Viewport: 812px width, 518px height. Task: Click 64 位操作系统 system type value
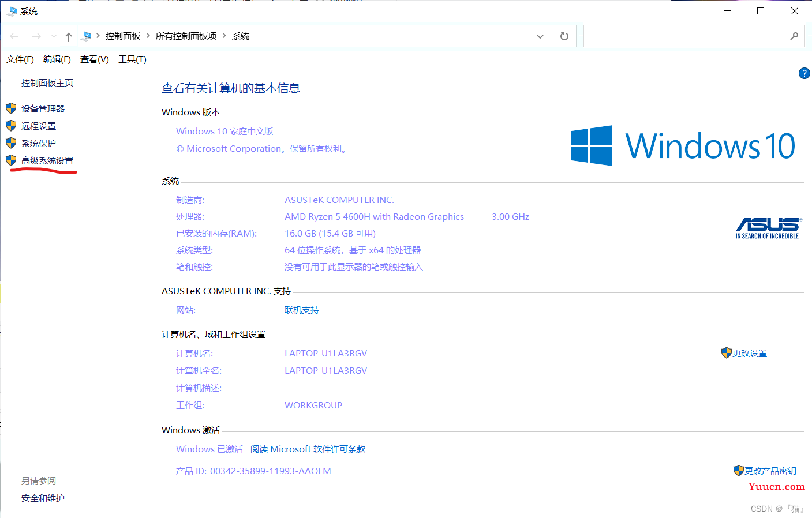coord(353,250)
